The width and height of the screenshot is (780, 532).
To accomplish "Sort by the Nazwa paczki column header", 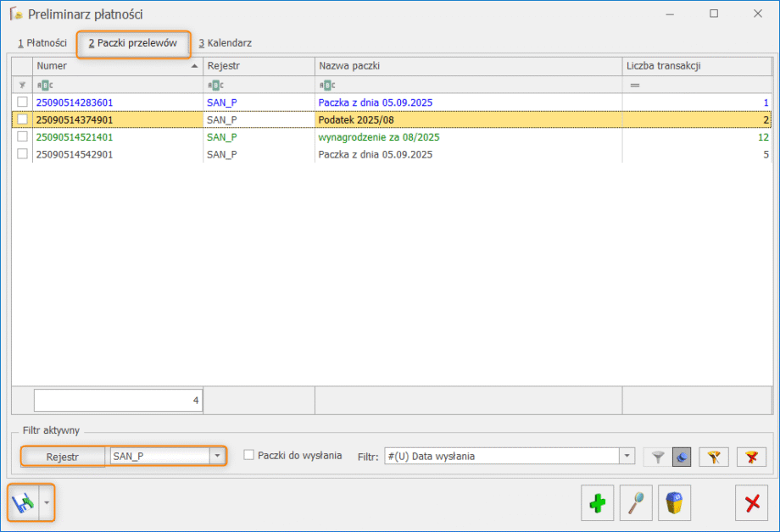I will [468, 65].
